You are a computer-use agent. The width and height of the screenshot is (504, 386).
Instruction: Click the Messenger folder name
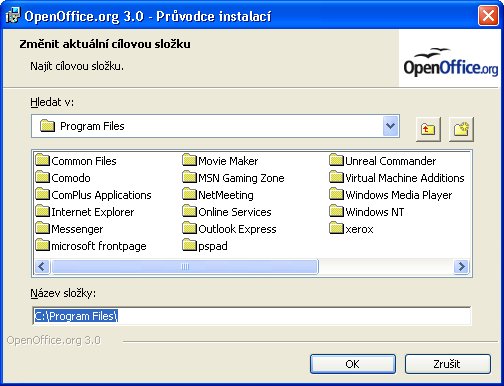[77, 229]
